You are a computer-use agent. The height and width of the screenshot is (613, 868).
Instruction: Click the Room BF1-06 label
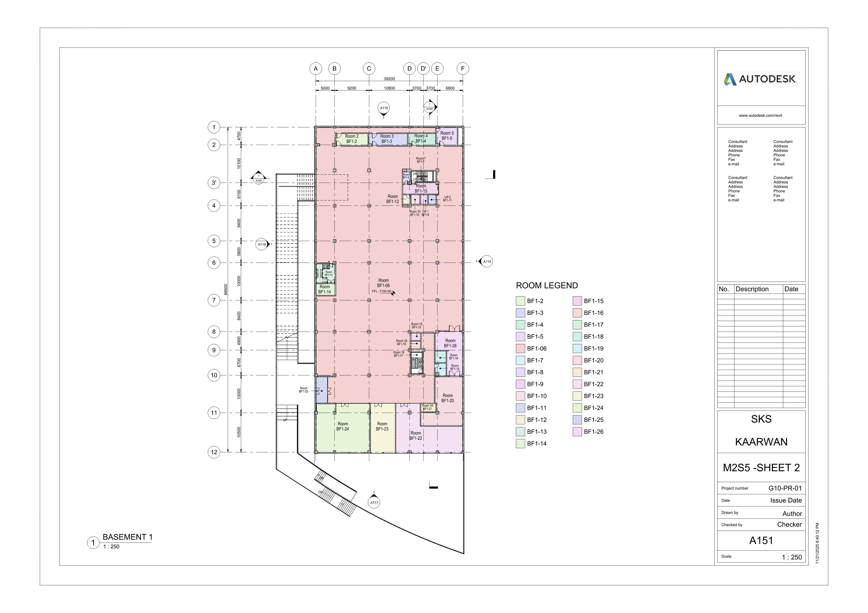coord(383,283)
